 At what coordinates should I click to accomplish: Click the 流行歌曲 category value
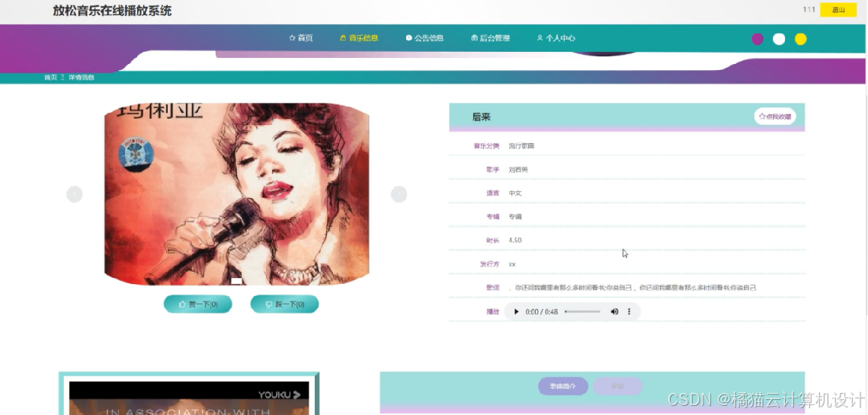coord(521,146)
